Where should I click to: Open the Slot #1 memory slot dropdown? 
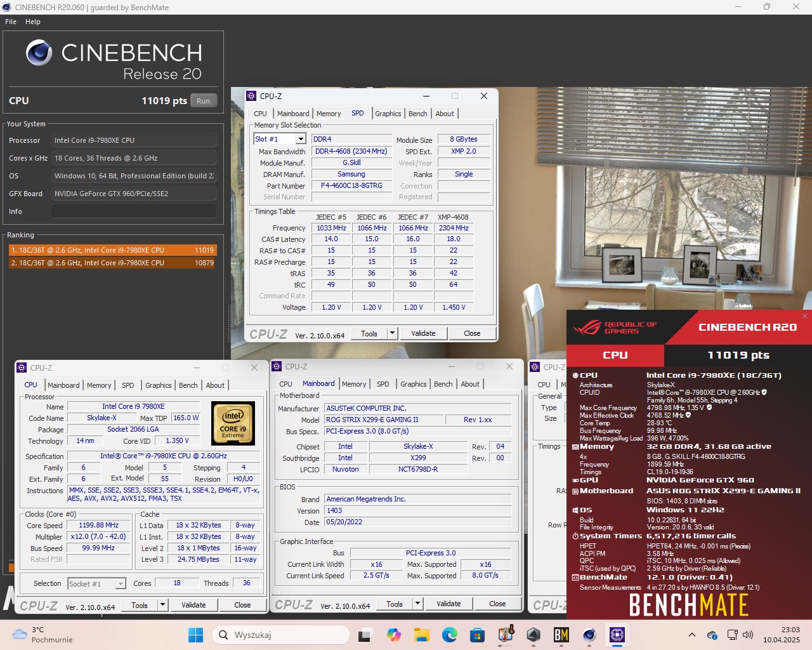pos(280,139)
